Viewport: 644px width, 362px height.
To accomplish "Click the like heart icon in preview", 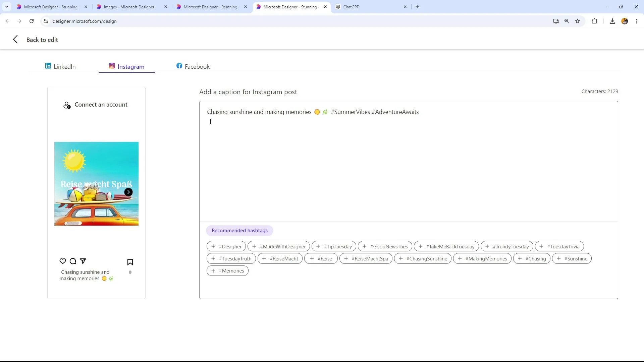I will [x=63, y=261].
